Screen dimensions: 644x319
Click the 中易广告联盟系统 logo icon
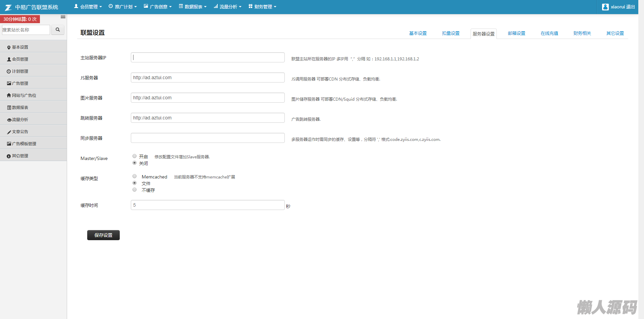coord(8,7)
